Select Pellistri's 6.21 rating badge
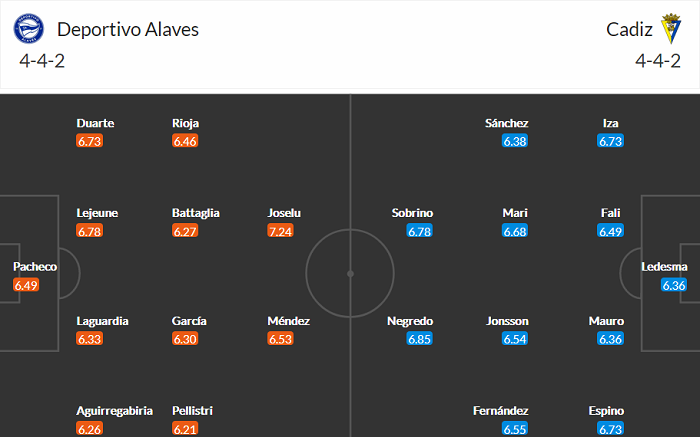 tap(185, 429)
